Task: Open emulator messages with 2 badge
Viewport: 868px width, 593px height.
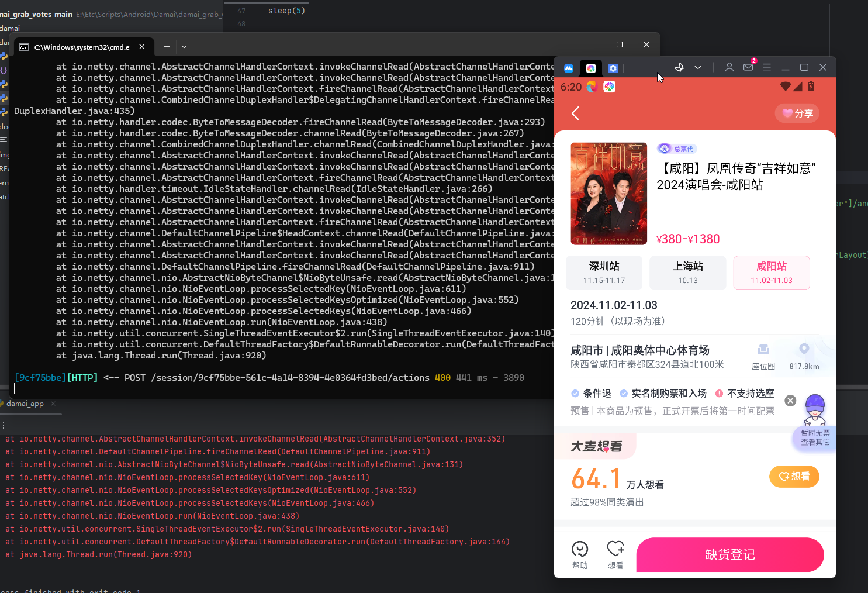Action: click(749, 66)
